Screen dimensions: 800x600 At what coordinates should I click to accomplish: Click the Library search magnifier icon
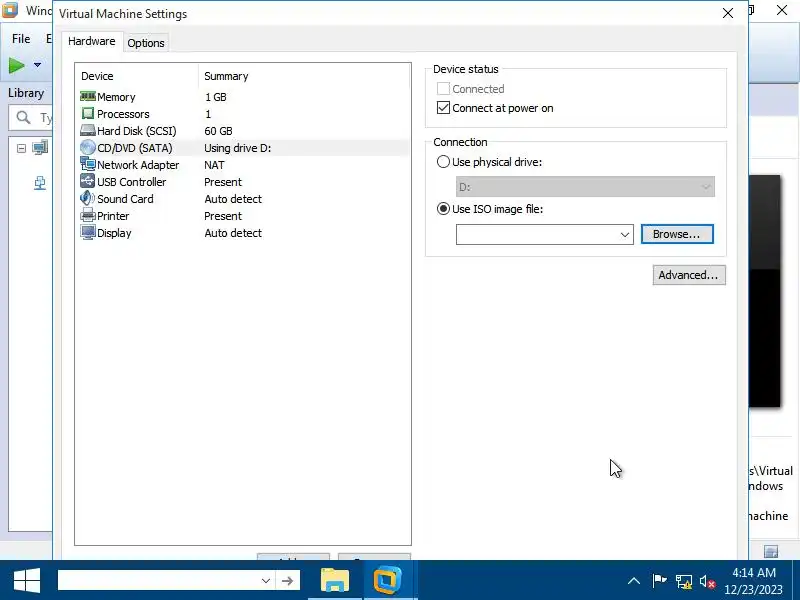(23, 118)
